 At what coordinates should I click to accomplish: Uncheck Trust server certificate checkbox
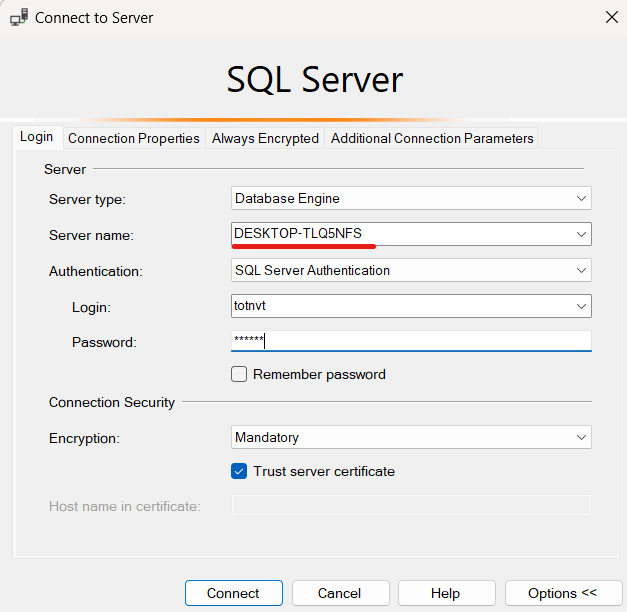pos(239,471)
